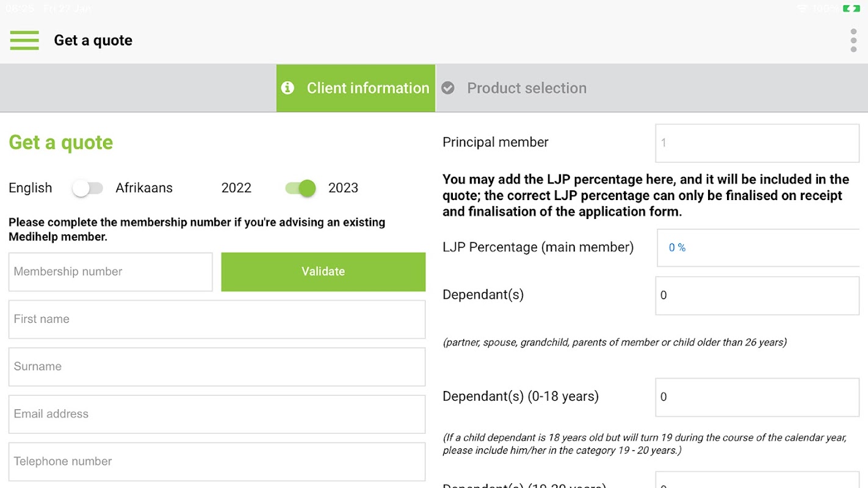Click the Membership number field
Screen dimensions: 868x488
pyautogui.click(x=110, y=272)
